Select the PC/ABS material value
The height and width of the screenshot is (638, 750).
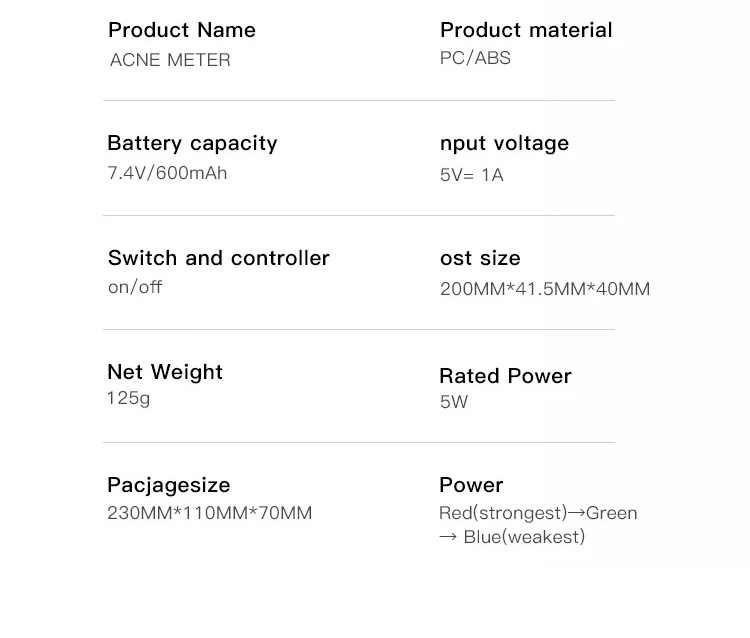(x=475, y=58)
